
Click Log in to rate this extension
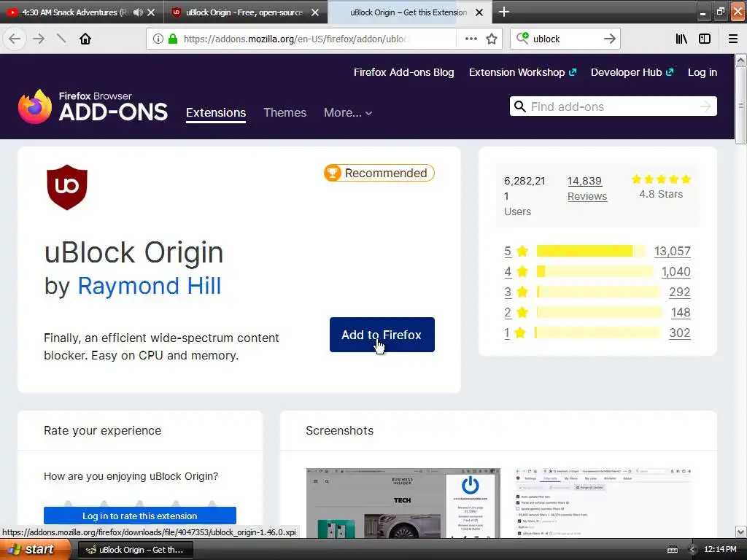(x=139, y=516)
